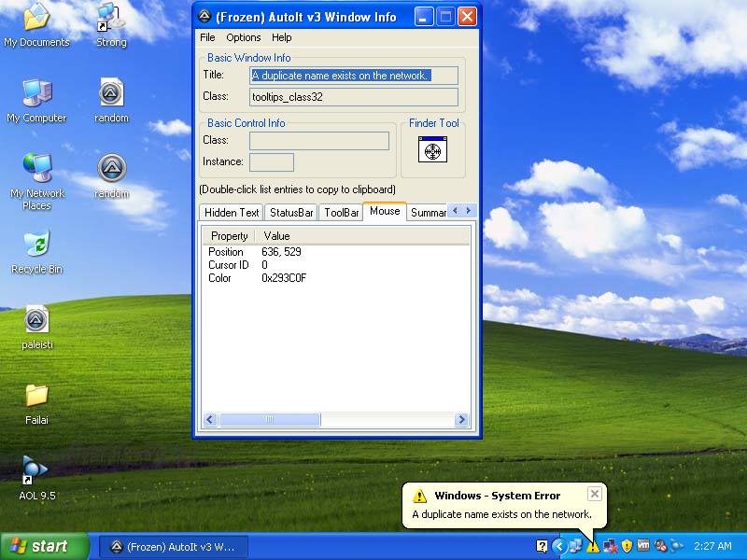Close the System Error balloon notification
Image resolution: width=747 pixels, height=560 pixels.
594,494
